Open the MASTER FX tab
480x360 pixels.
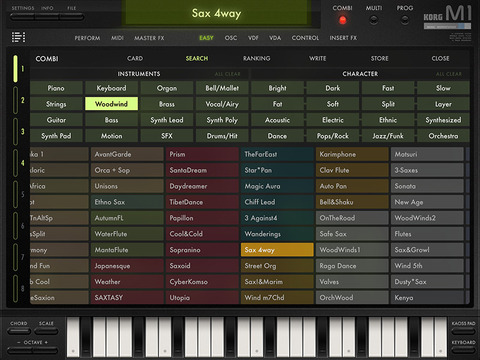click(x=149, y=38)
